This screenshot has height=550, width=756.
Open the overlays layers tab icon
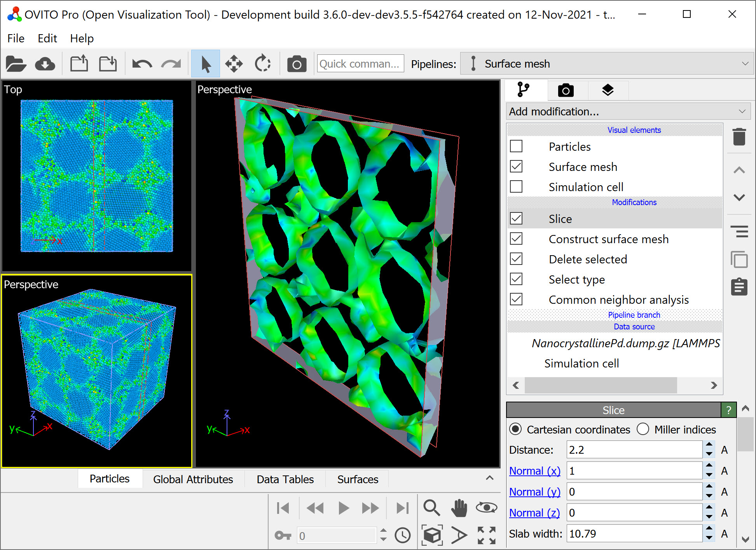click(608, 91)
